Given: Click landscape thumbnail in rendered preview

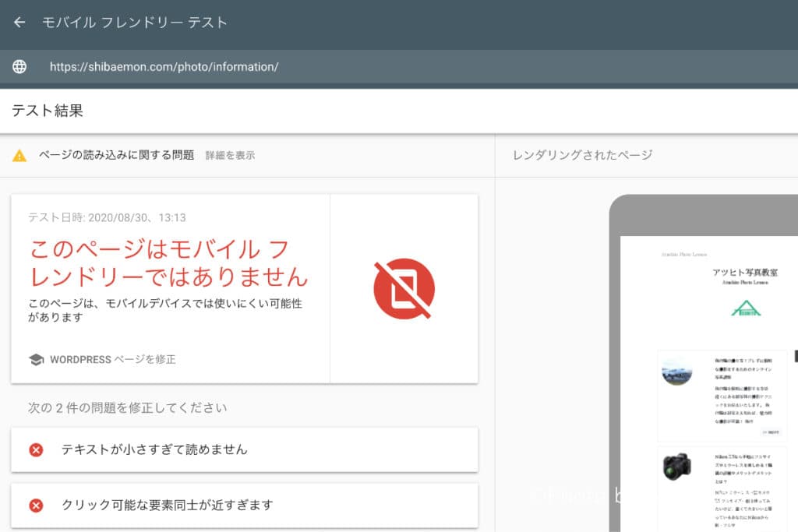Looking at the screenshot, I should (677, 371).
